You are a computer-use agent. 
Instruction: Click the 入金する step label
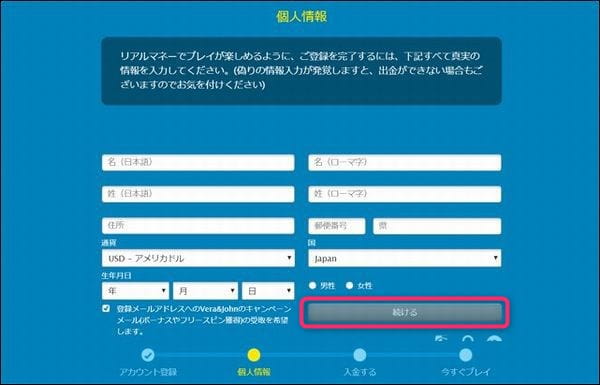pos(360,372)
